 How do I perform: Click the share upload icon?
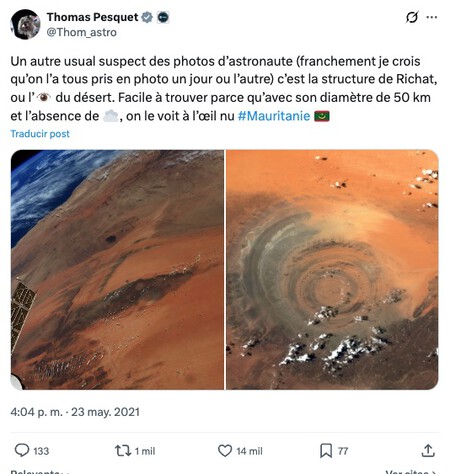(428, 451)
